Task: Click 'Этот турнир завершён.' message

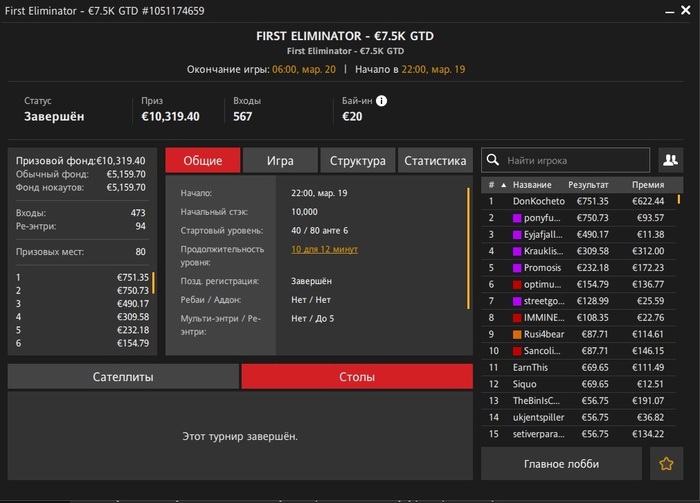Action: coord(240,436)
